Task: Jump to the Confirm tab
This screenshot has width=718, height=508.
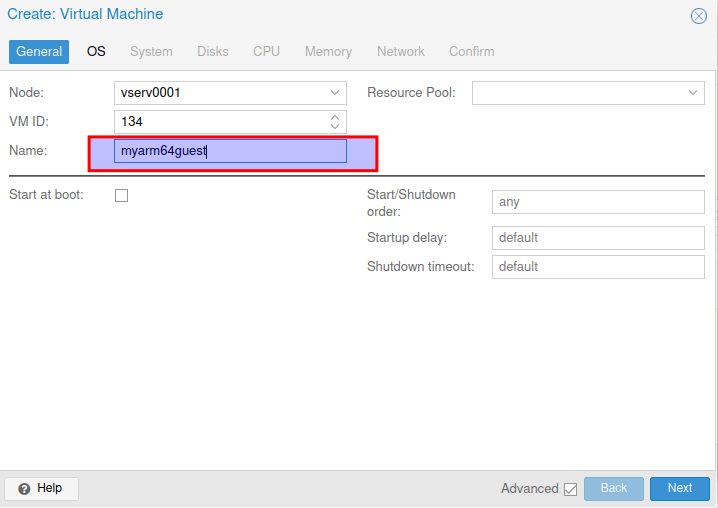Action: tap(471, 51)
